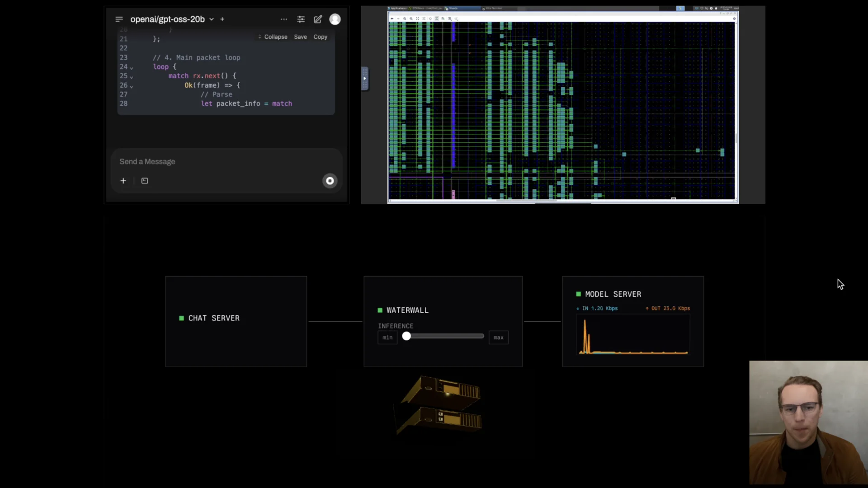Set inference to max
Image resolution: width=868 pixels, height=488 pixels.
[499, 338]
